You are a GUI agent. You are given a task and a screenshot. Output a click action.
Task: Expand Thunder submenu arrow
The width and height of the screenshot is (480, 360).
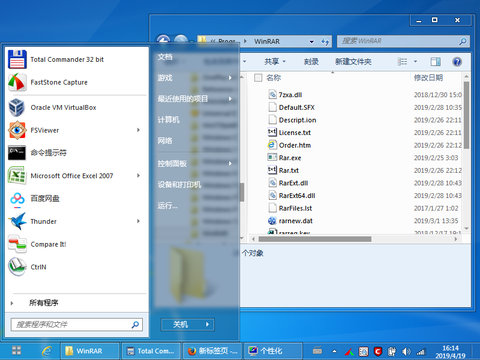tap(138, 221)
